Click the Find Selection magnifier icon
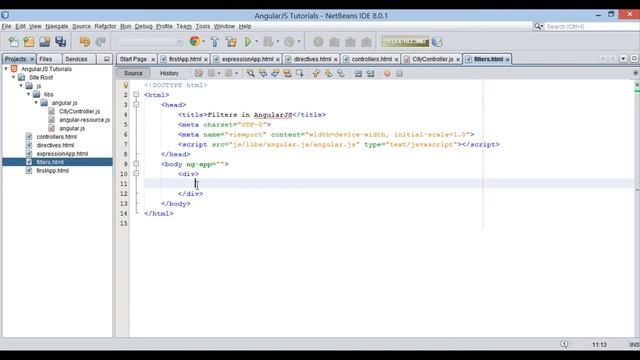This screenshot has height=360, width=640. 251,73
